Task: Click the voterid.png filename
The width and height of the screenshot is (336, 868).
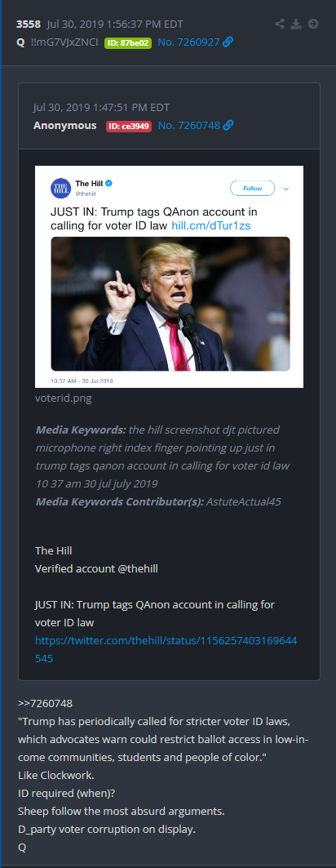Action: click(63, 398)
